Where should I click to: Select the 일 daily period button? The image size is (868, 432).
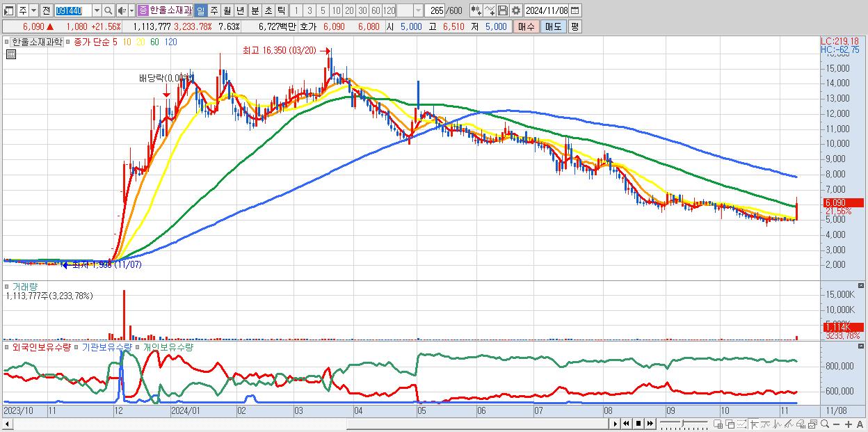point(200,10)
